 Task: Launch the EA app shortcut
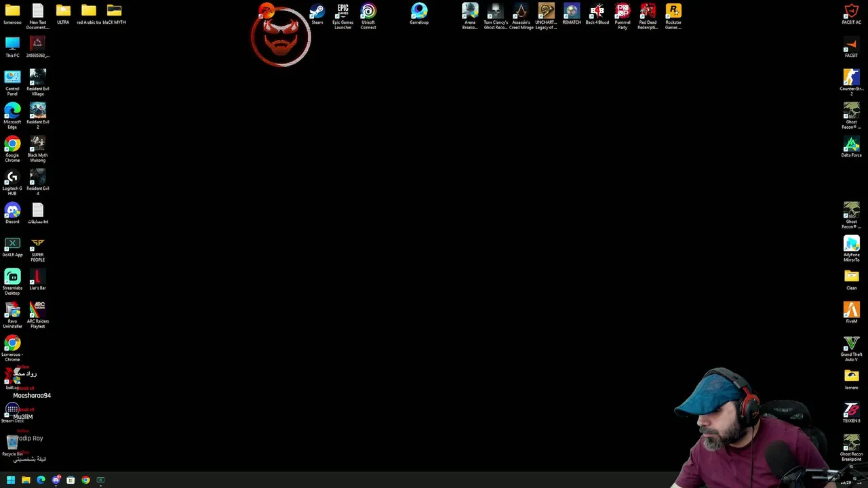pos(267,11)
